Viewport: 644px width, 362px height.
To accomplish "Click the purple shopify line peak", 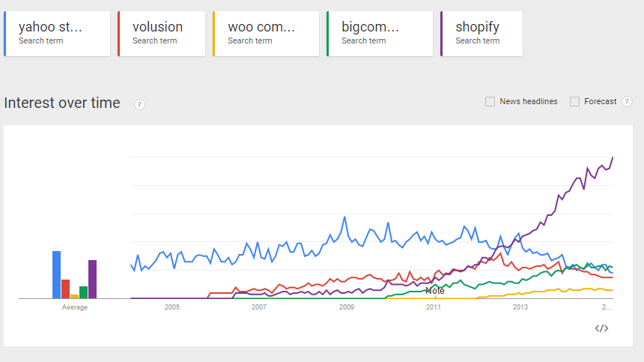I will 613,157.
